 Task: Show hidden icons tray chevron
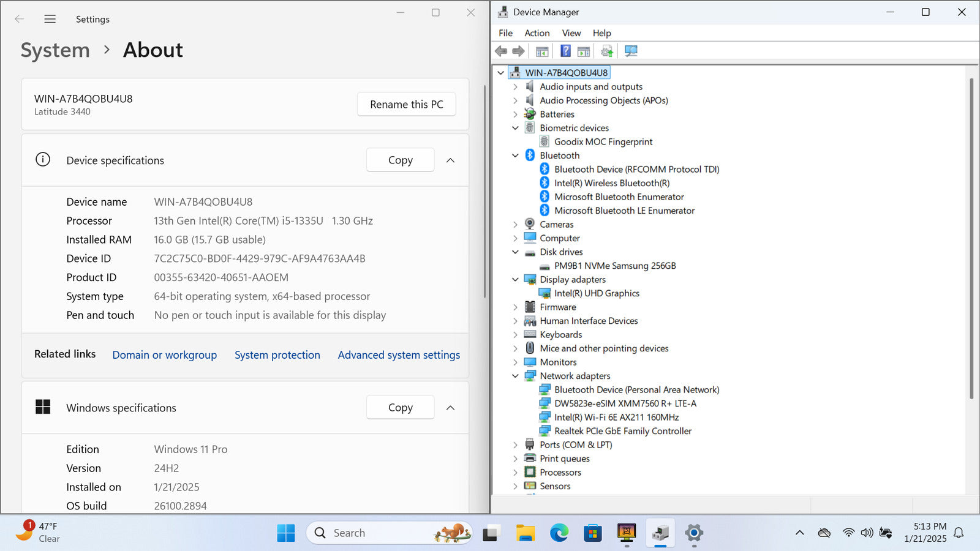pos(799,533)
